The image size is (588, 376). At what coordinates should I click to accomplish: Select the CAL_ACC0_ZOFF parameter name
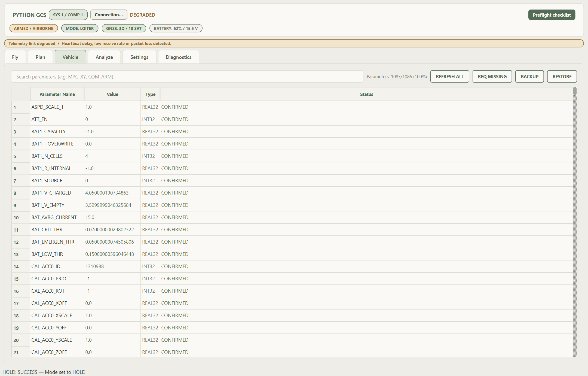click(49, 352)
